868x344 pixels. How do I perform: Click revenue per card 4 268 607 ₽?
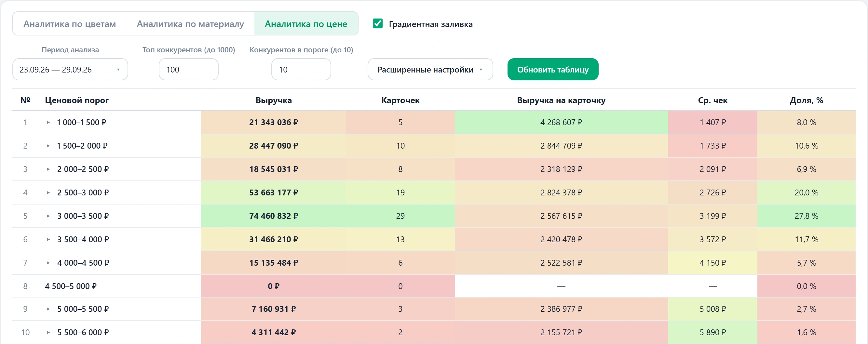point(562,123)
